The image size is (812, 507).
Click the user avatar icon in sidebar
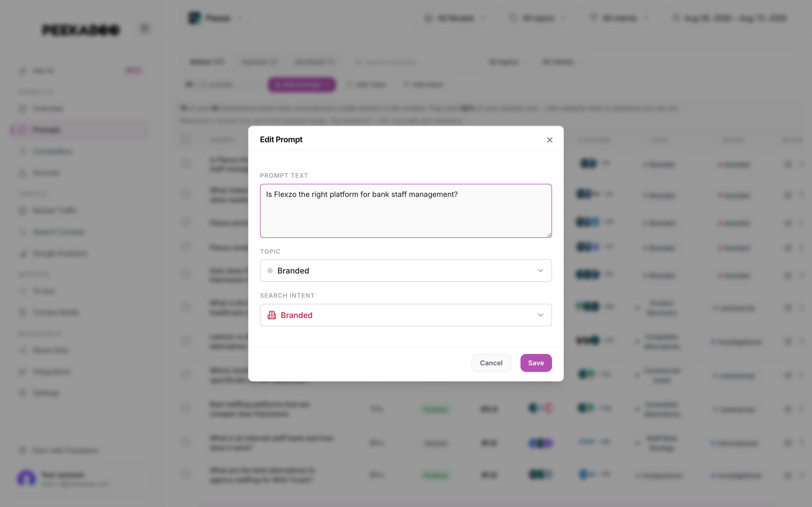pyautogui.click(x=26, y=478)
